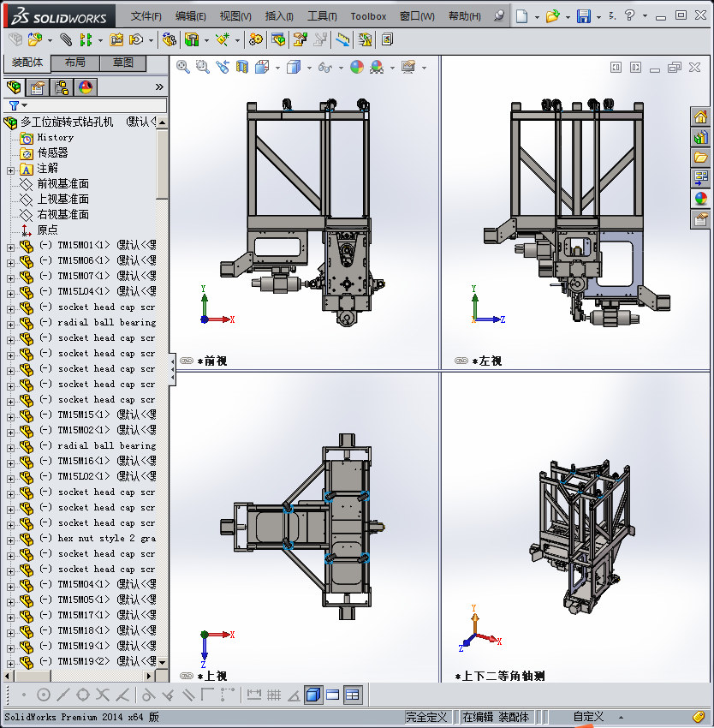Expand the TM15M01<1> component node
This screenshot has height=728, width=714.
click(10, 246)
